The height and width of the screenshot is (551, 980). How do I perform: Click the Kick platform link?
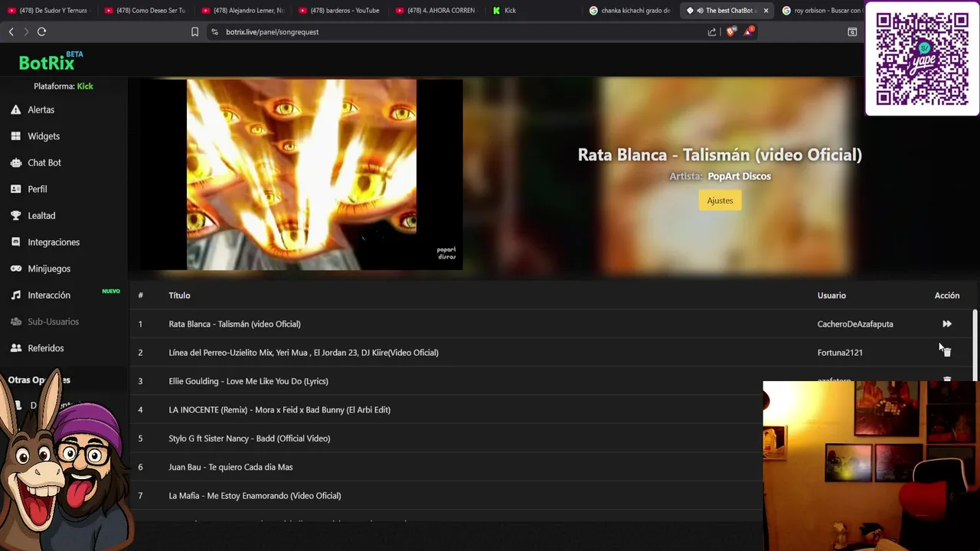tap(85, 86)
